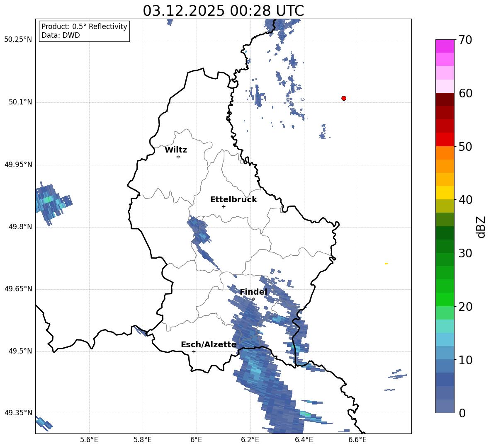Click the Data: DWD text
This screenshot has height=448, width=491.
point(61,35)
